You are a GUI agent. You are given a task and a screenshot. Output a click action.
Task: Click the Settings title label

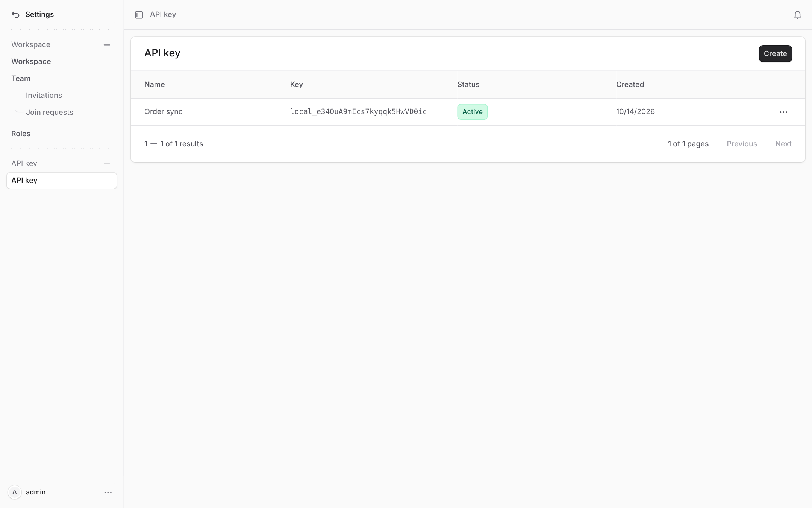tap(39, 14)
